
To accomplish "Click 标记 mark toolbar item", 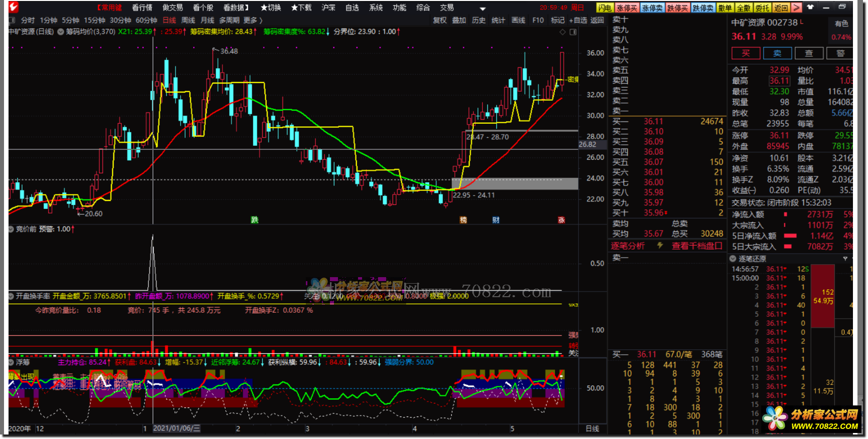I will 558,21.
